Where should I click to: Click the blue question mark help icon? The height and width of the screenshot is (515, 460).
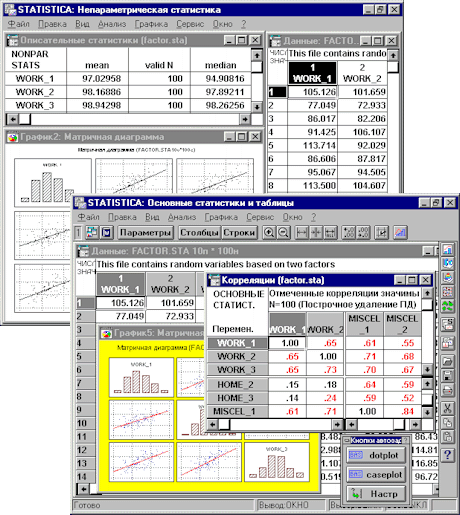(448, 454)
